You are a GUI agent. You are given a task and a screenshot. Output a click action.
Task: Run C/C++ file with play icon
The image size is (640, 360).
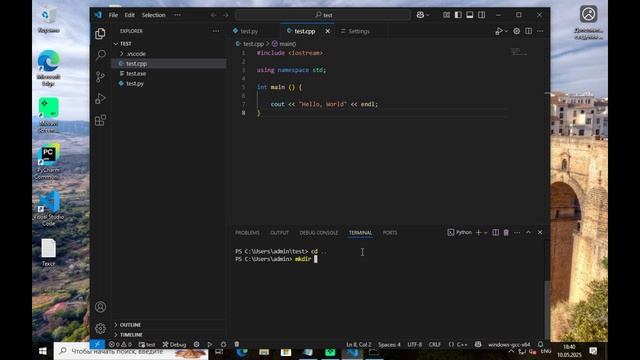(x=499, y=31)
